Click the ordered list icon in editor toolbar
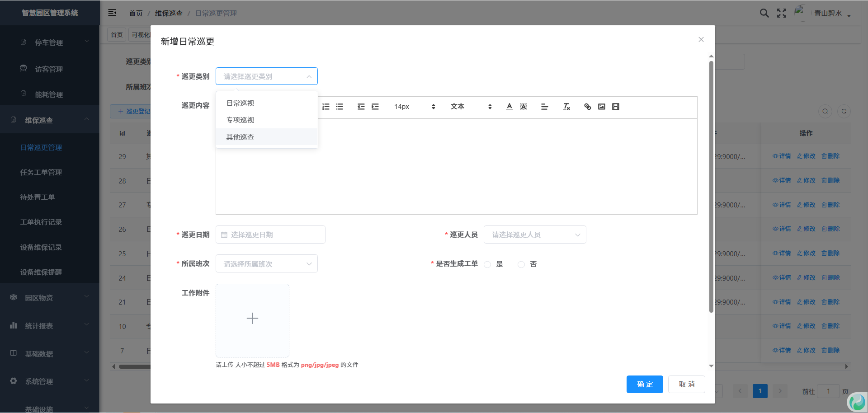The image size is (868, 413). point(326,107)
